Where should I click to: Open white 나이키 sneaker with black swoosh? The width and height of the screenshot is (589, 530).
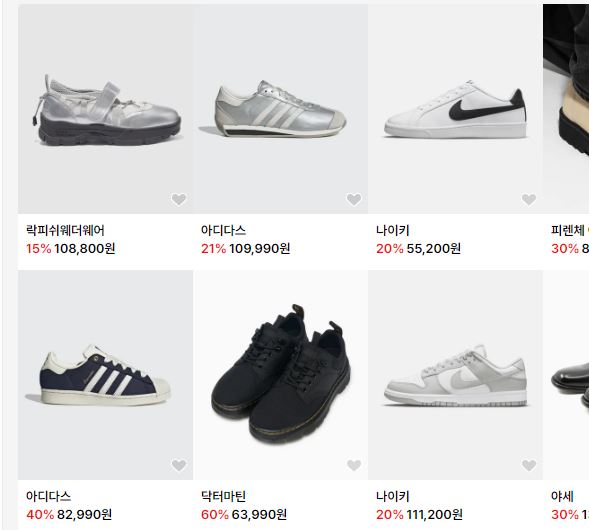point(455,109)
